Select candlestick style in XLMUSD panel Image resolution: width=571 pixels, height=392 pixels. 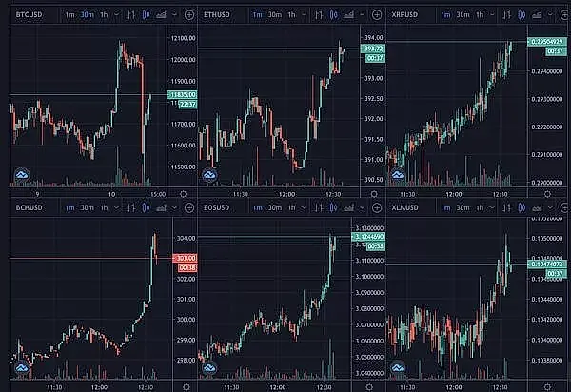click(522, 207)
